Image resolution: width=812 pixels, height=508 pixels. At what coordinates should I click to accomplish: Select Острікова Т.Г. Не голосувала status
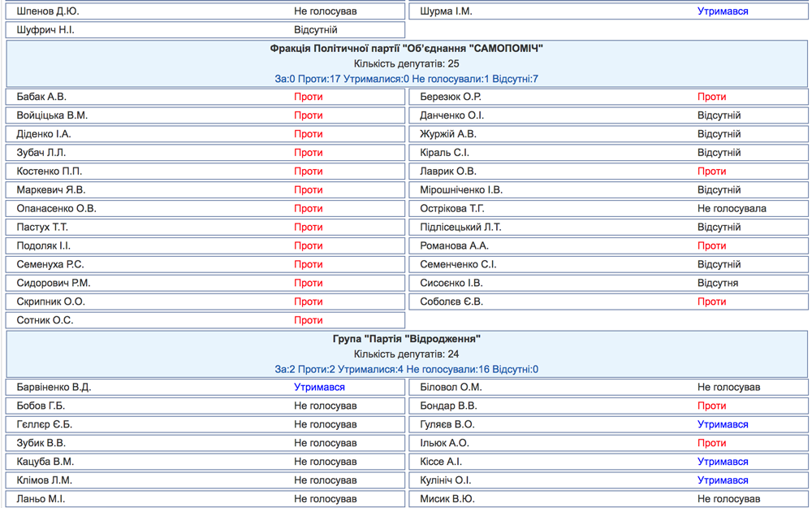(732, 209)
